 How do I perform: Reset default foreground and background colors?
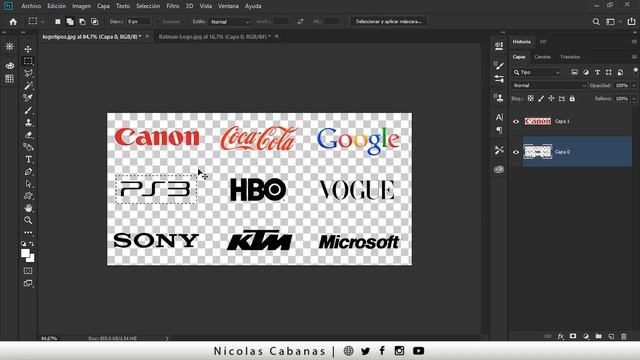tap(24, 244)
